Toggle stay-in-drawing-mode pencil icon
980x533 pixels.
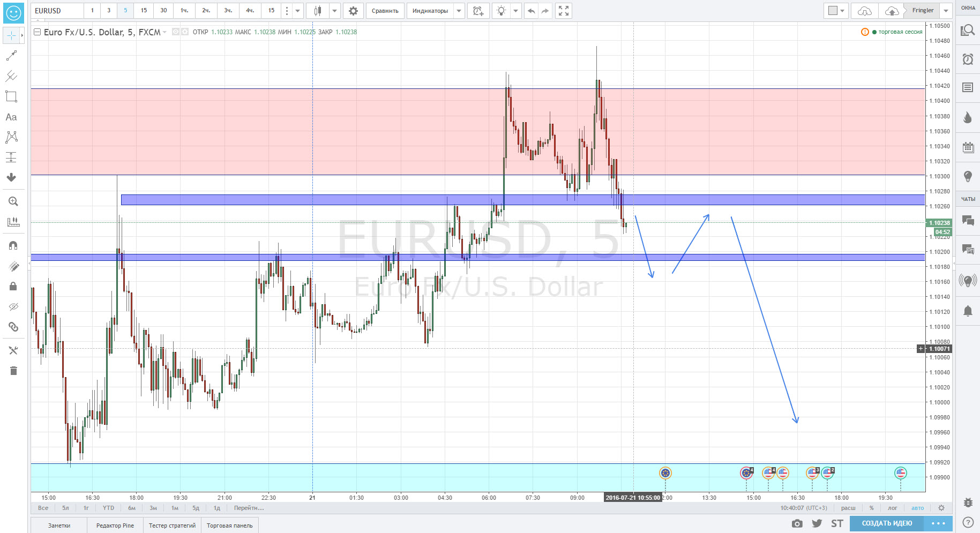(x=13, y=266)
